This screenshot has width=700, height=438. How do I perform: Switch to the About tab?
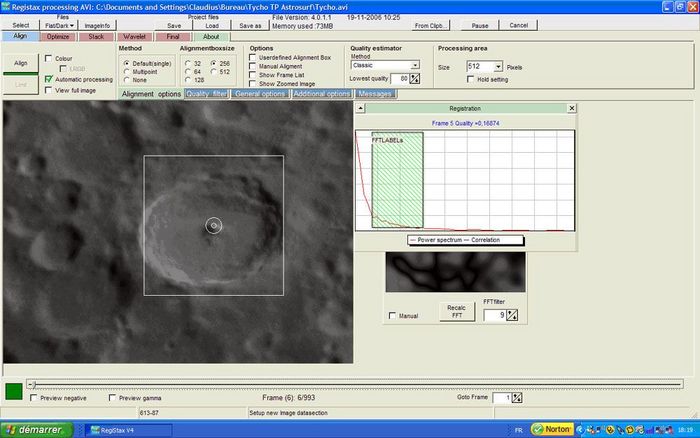(x=211, y=37)
